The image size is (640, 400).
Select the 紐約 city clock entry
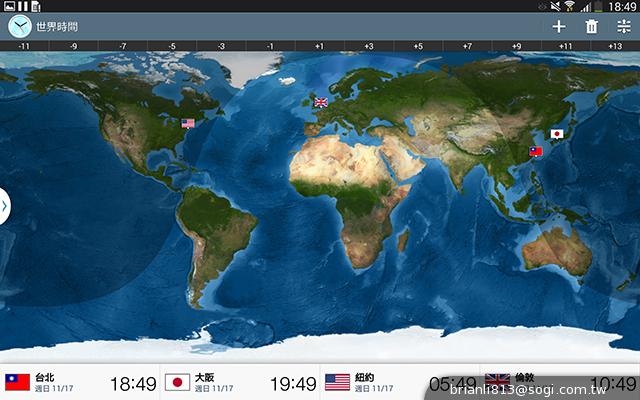pyautogui.click(x=400, y=382)
